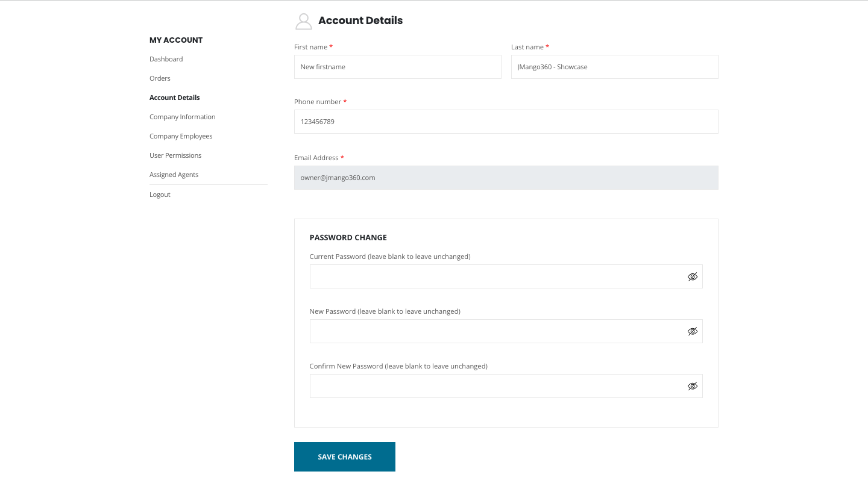Toggle visibility of the New Password field

click(x=692, y=332)
